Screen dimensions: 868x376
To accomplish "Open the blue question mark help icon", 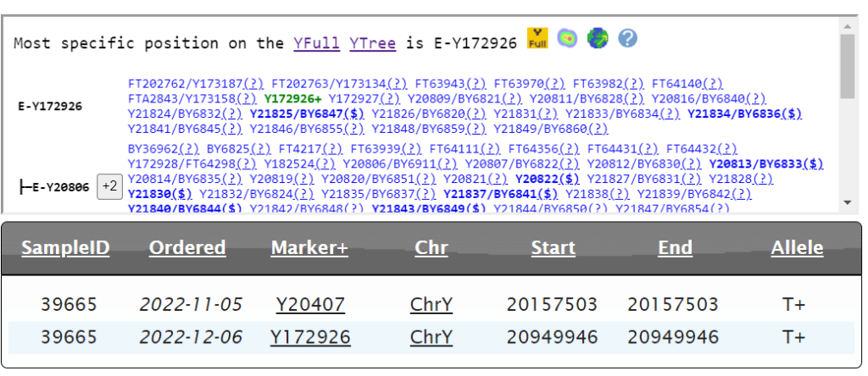I will point(627,39).
